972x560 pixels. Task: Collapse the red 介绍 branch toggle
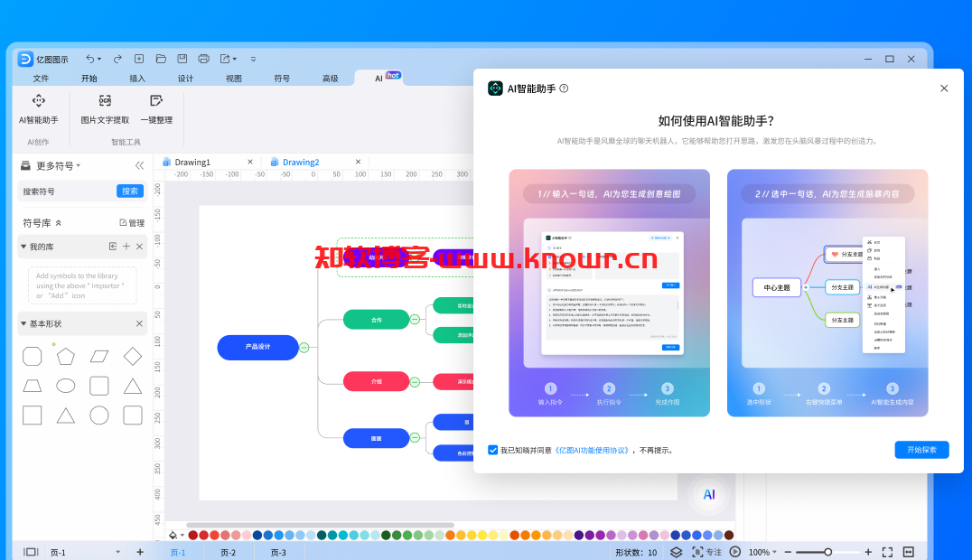[x=415, y=382]
